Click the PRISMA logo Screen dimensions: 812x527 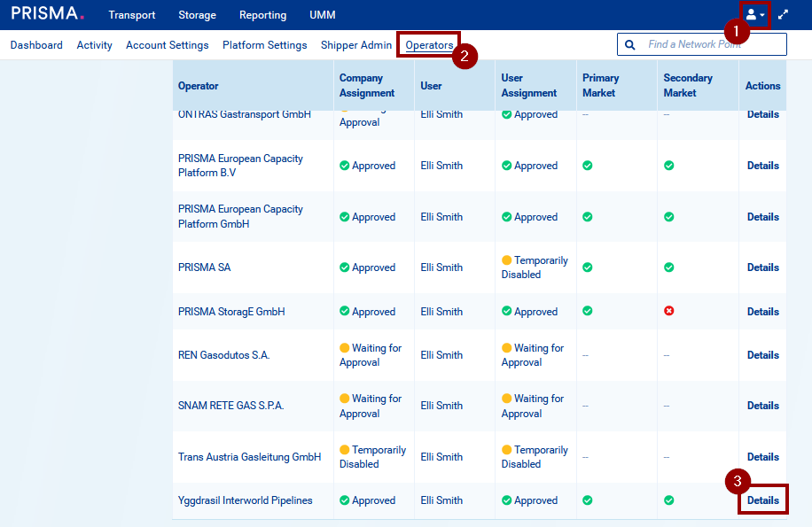pyautogui.click(x=48, y=14)
